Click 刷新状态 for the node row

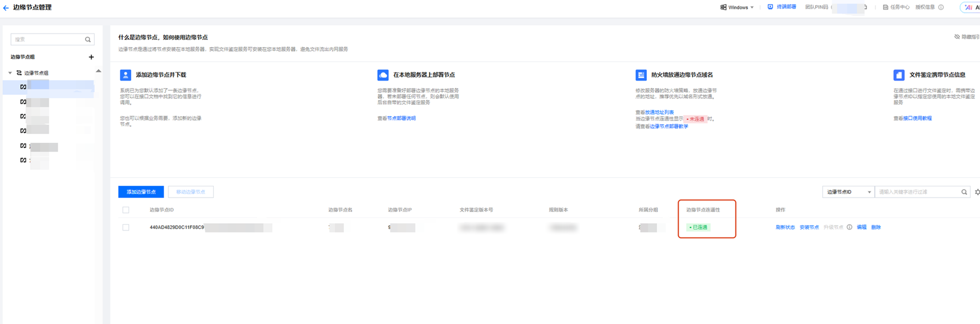point(785,227)
